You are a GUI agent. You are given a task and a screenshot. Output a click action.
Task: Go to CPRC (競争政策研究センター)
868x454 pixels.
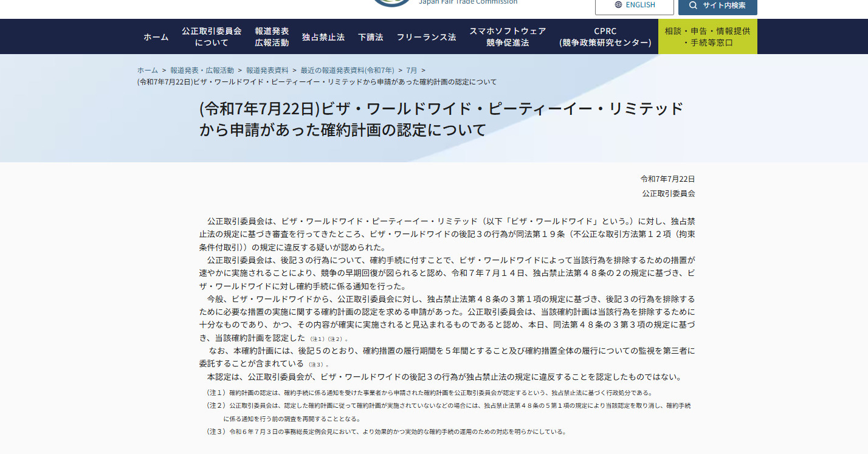605,36
